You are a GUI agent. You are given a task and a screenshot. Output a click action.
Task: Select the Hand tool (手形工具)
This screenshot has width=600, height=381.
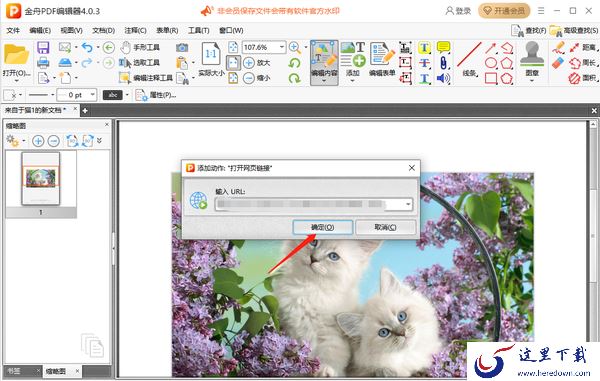[x=140, y=47]
